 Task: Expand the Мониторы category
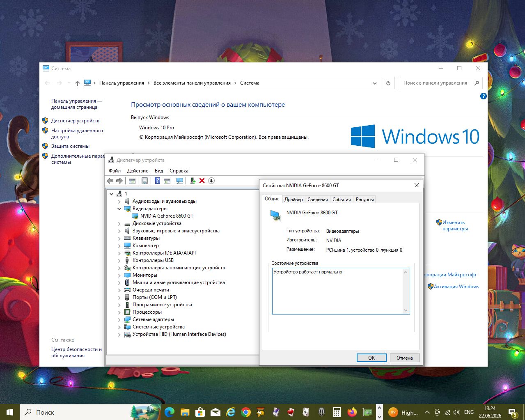click(x=119, y=275)
